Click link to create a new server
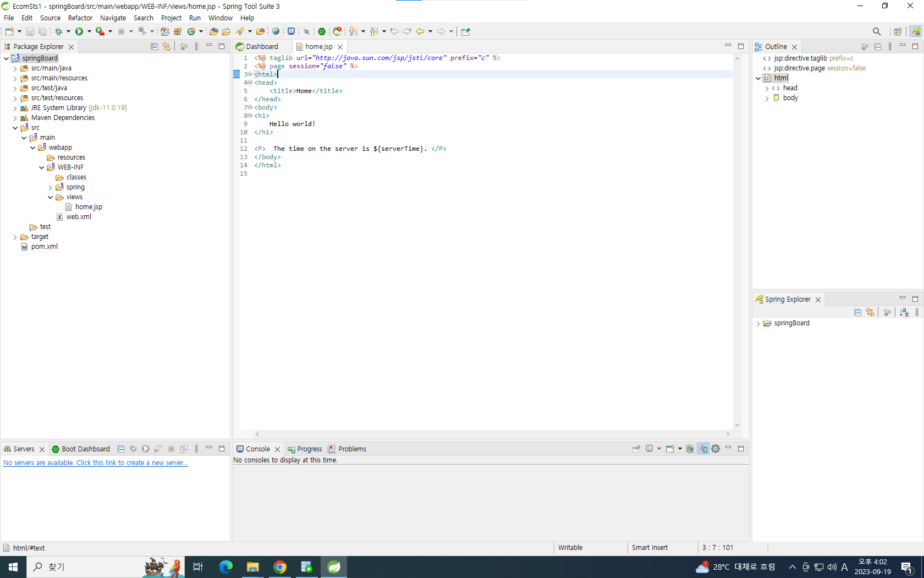Viewport: 924px width, 578px height. pyautogui.click(x=96, y=463)
